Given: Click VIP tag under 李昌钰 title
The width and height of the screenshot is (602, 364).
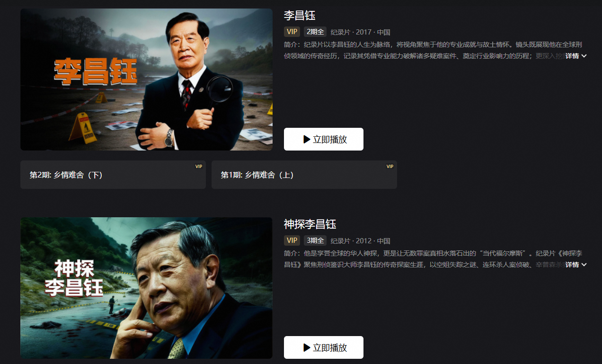Looking at the screenshot, I should pos(292,32).
